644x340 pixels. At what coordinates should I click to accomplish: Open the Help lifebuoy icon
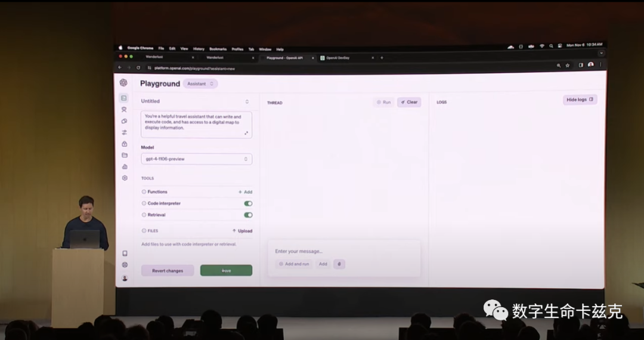tap(125, 265)
